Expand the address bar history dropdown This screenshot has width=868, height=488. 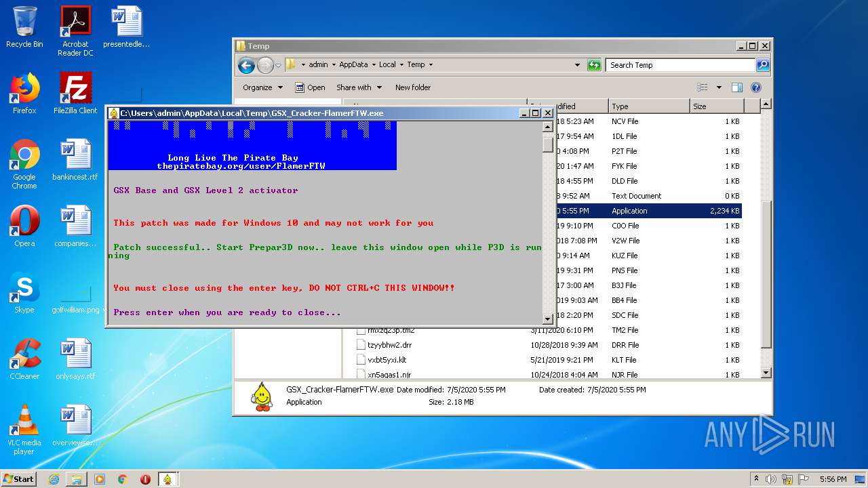pyautogui.click(x=577, y=65)
